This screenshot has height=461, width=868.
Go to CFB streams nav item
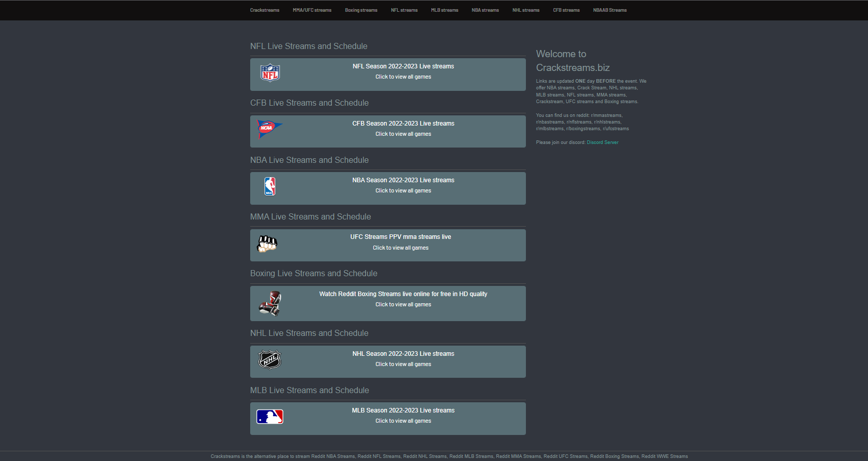[x=566, y=10]
